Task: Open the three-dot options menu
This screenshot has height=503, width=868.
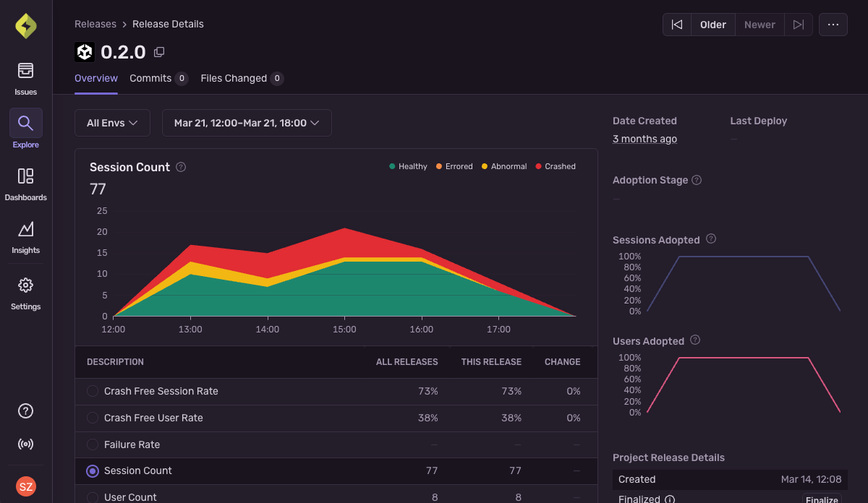Action: tap(833, 24)
